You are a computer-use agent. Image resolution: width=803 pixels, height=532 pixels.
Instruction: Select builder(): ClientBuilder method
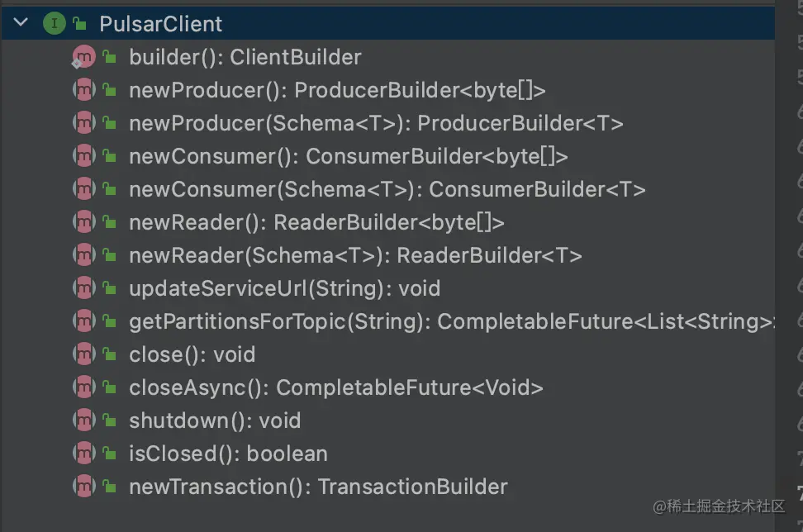pos(245,57)
